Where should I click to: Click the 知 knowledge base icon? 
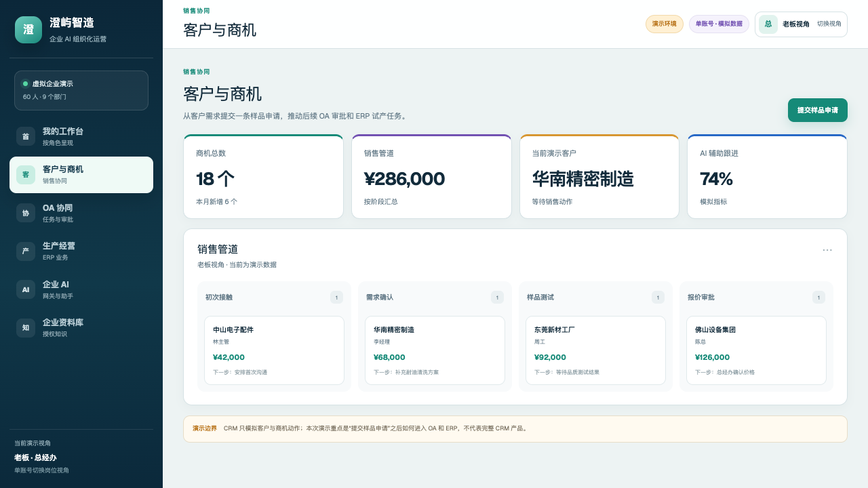[x=26, y=328]
